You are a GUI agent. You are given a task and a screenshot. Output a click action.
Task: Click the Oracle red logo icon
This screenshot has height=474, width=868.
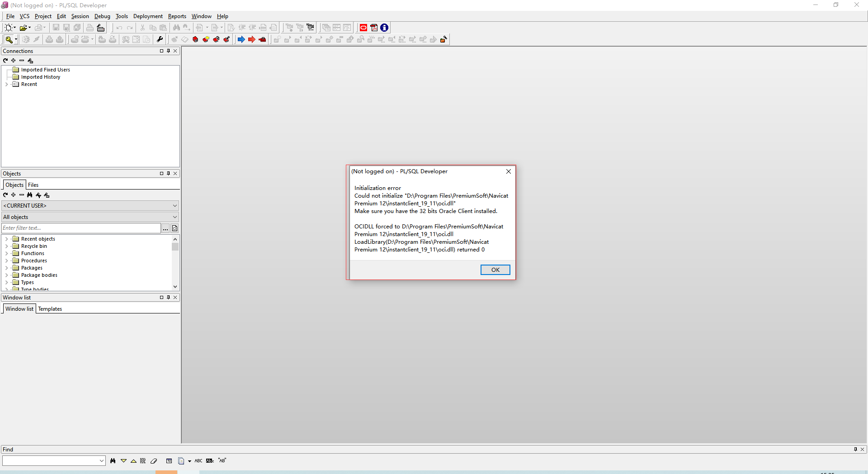[x=363, y=28]
